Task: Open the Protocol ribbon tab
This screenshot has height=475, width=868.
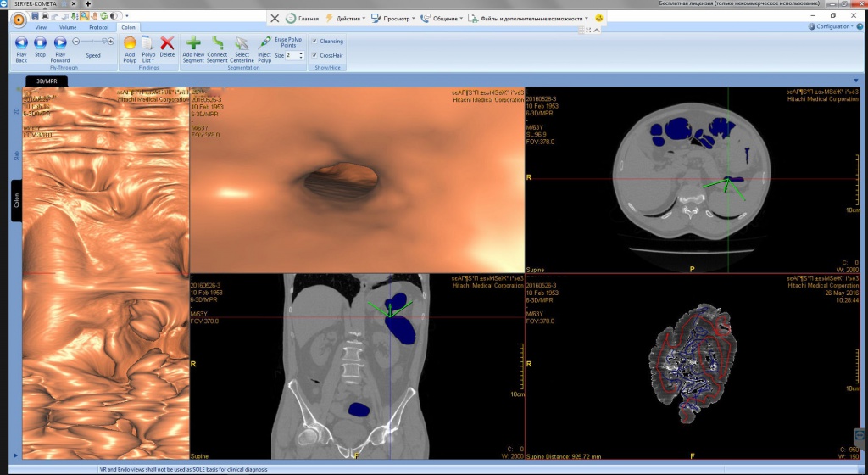Action: click(98, 27)
